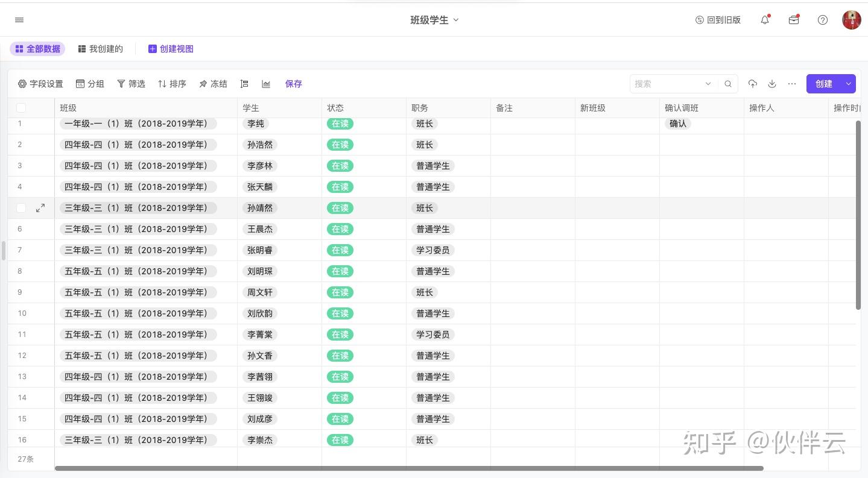
Task: Click the student name 王翎竣
Action: click(x=260, y=398)
